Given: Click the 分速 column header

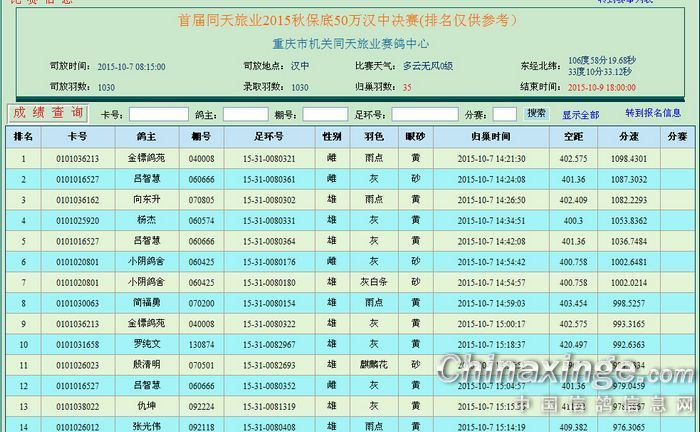Looking at the screenshot, I should pos(629,136).
